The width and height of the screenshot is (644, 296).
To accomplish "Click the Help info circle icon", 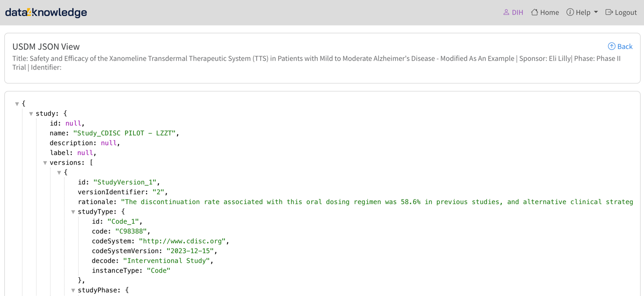I will (x=570, y=12).
